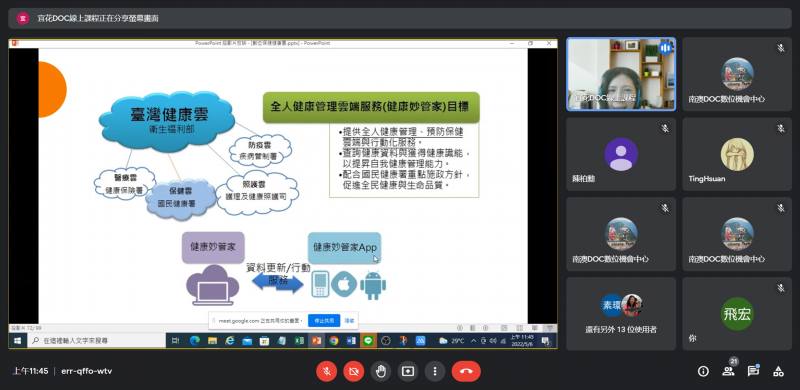Click the 陳柏勳 participant avatar tile
This screenshot has height=390, width=800.
coord(621,154)
